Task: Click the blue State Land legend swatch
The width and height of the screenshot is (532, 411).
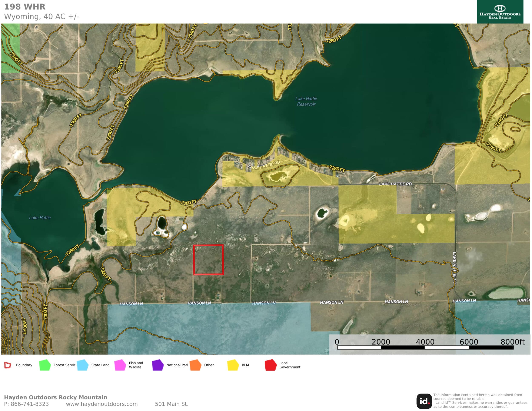Action: (x=83, y=365)
